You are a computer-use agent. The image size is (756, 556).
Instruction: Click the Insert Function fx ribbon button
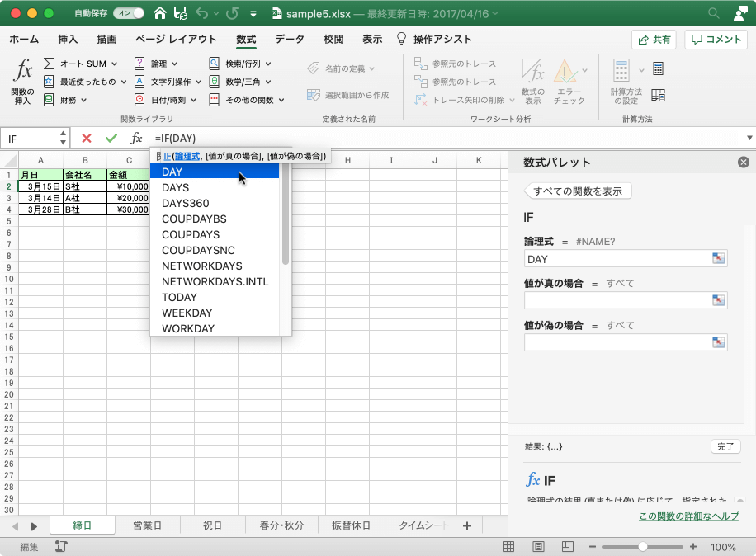22,81
